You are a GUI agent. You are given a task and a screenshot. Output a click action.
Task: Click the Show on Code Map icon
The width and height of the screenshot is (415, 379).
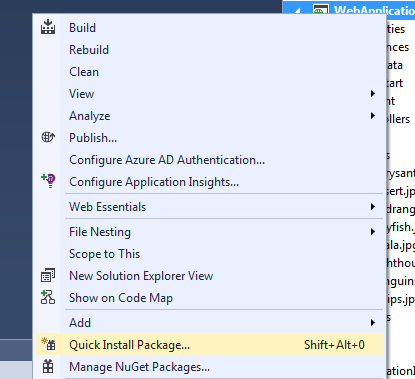click(x=48, y=297)
